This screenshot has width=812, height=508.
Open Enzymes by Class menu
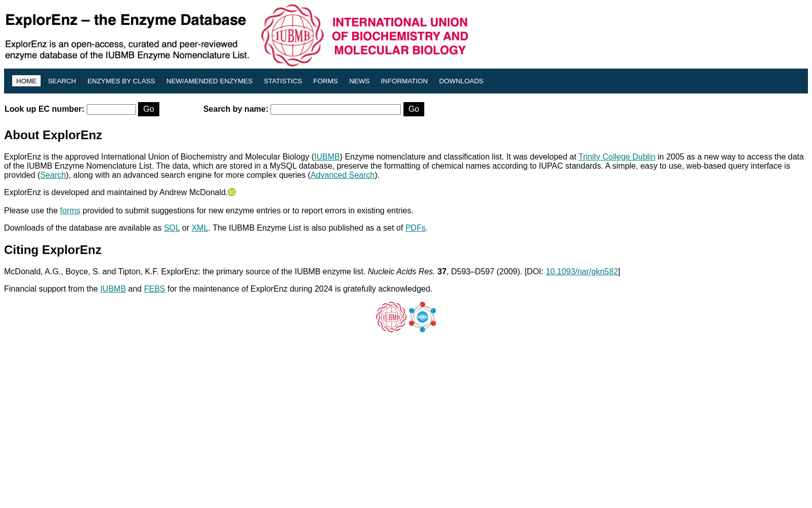(x=121, y=81)
